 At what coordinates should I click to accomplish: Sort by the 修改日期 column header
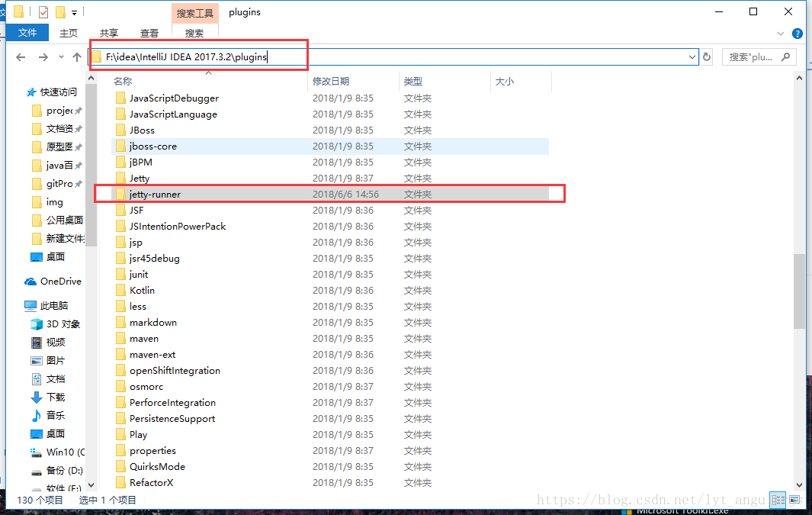point(331,82)
